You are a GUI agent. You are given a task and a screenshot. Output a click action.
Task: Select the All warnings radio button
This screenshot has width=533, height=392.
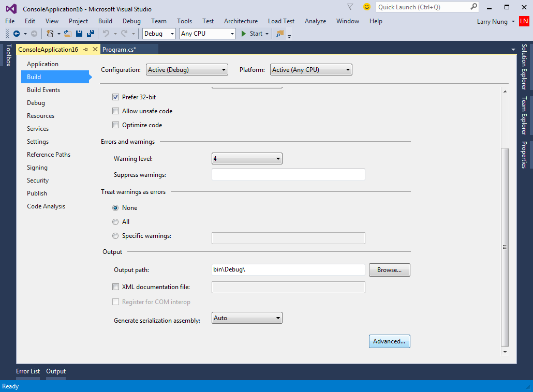(115, 222)
